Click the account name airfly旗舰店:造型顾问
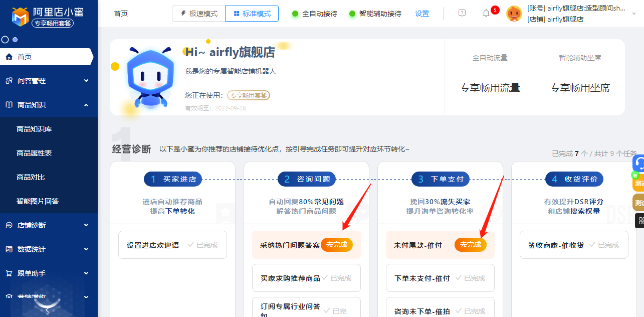 [576, 8]
